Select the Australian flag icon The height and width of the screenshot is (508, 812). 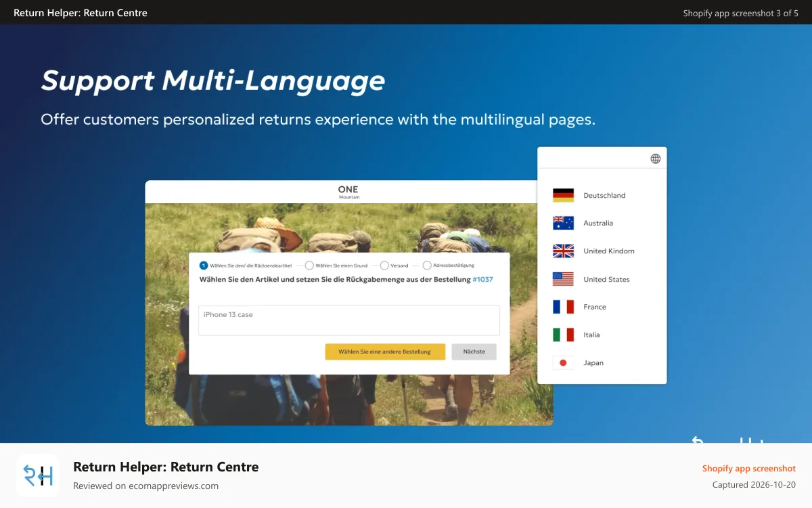(563, 223)
